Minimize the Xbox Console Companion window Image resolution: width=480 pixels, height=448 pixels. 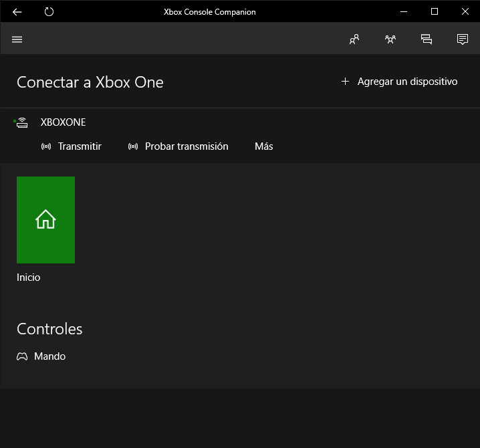404,11
